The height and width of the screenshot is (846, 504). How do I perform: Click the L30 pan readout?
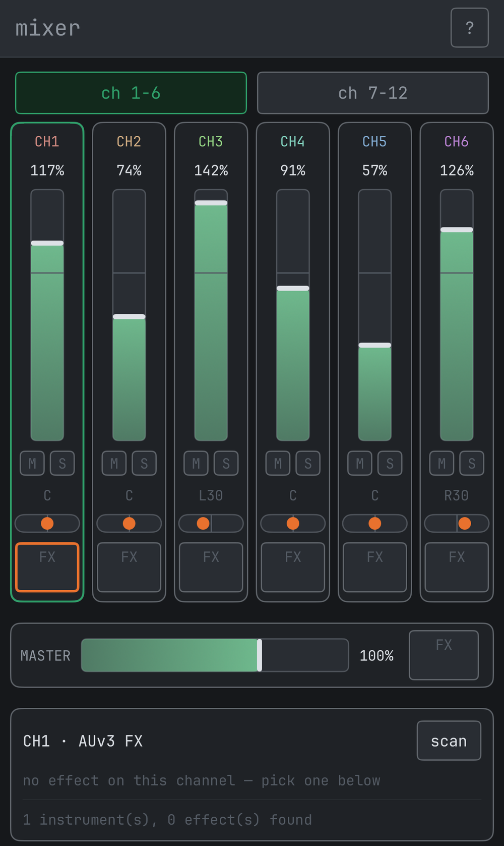click(x=211, y=495)
